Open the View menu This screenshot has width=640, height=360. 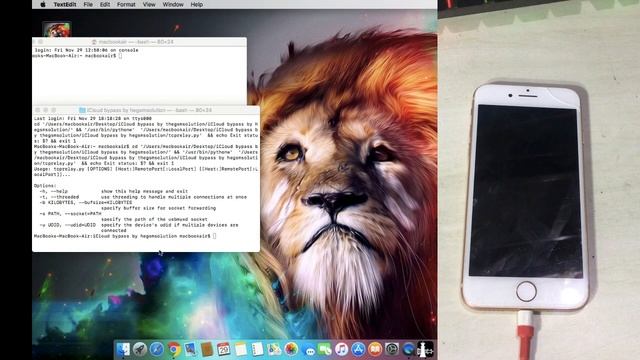(149, 4)
